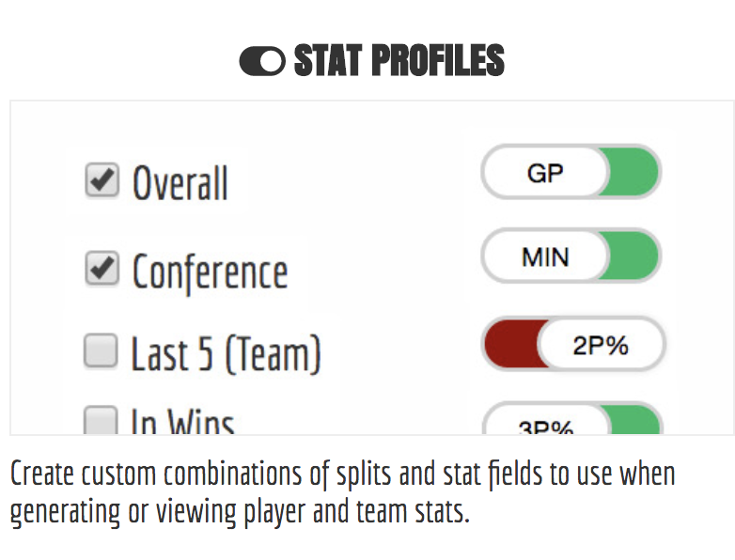Viewport: 735px width, 560px height.
Task: Disable the MIN stat switch
Action: tap(571, 256)
